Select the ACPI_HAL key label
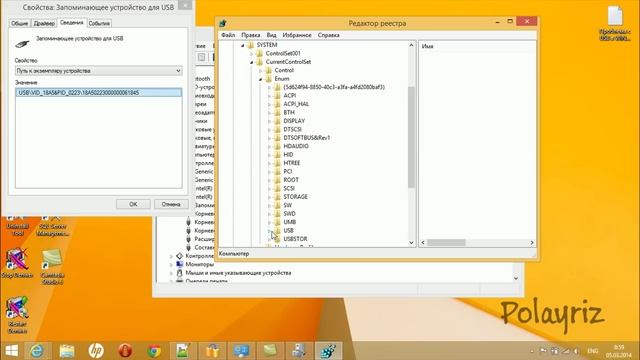The height and width of the screenshot is (360, 640). [296, 104]
